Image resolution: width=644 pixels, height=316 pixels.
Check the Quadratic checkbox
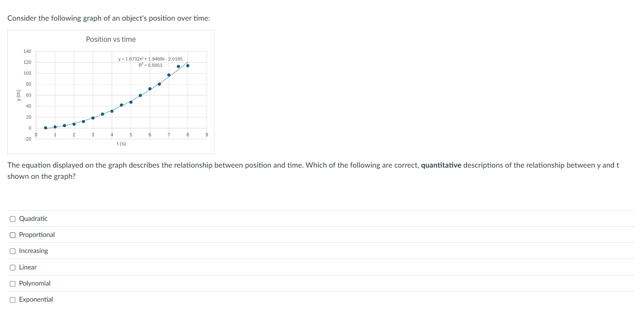(12, 218)
